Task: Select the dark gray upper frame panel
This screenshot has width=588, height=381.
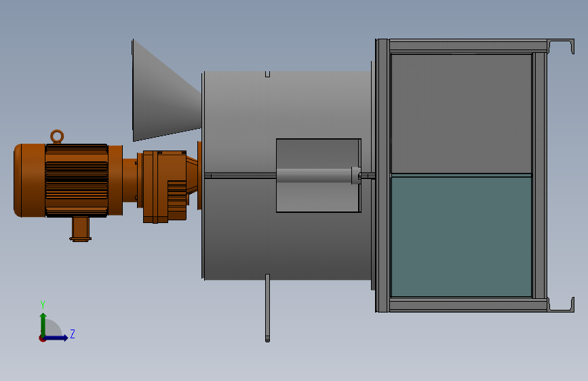Action: pos(461,114)
